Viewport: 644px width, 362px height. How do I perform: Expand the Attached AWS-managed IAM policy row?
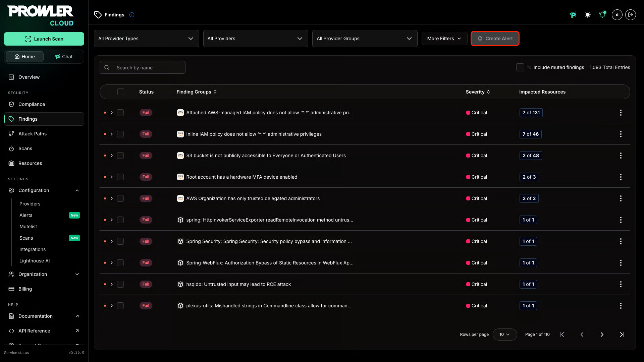click(x=112, y=113)
